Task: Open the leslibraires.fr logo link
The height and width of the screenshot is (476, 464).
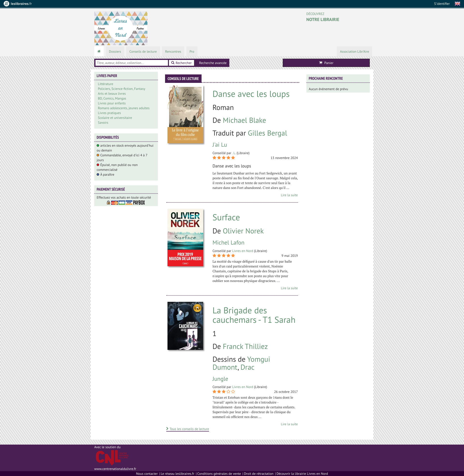Action: tap(18, 4)
